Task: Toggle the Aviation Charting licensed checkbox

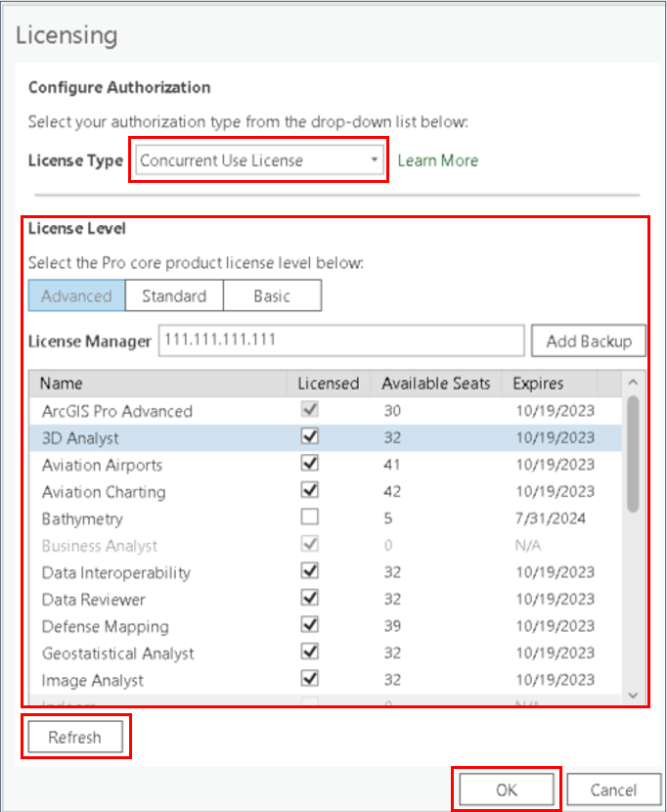Action: (x=310, y=490)
